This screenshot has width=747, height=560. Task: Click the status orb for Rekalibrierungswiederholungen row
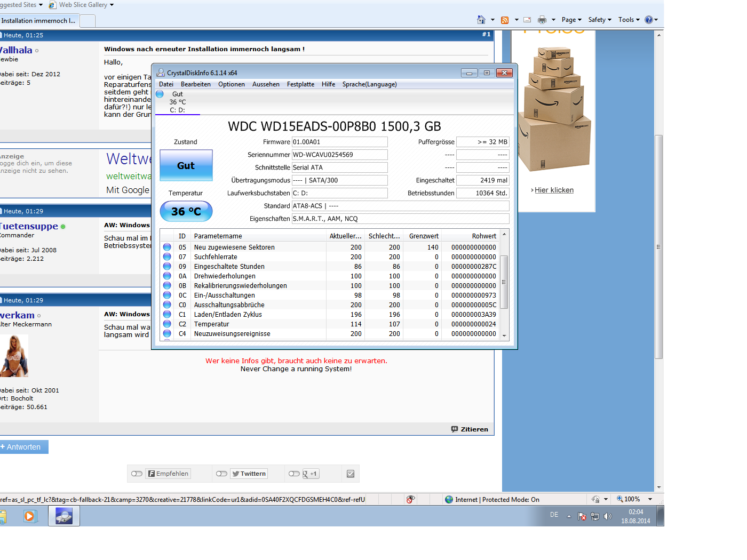[167, 285]
